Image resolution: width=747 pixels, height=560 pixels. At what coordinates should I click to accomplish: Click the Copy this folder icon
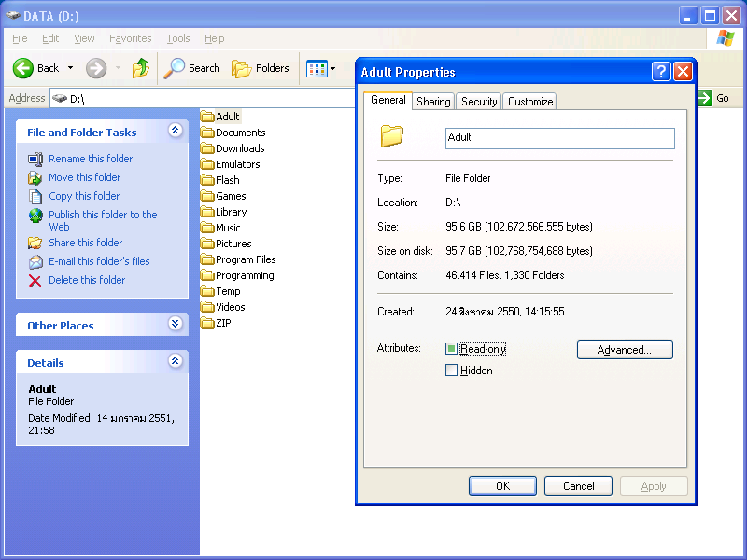(x=35, y=196)
